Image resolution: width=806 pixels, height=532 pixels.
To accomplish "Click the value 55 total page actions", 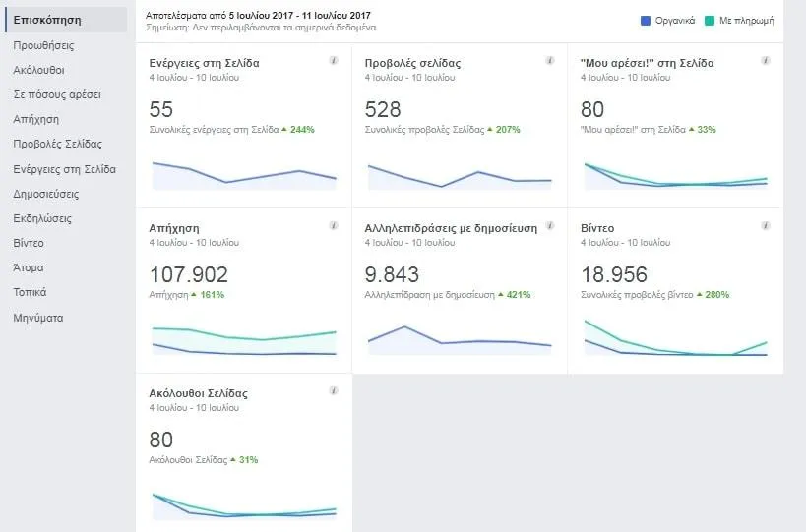I will tap(160, 109).
